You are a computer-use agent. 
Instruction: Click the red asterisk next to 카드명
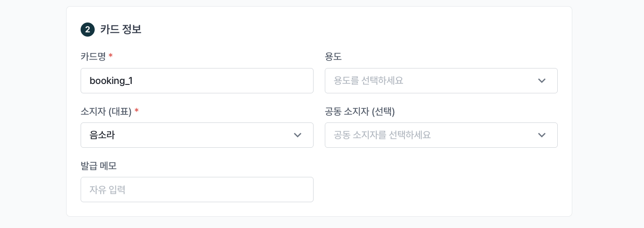[111, 56]
